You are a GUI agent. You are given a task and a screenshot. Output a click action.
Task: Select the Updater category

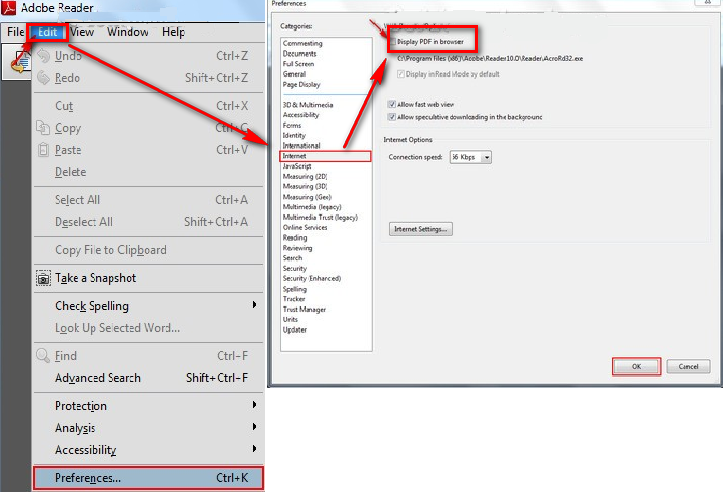pyautogui.click(x=295, y=330)
